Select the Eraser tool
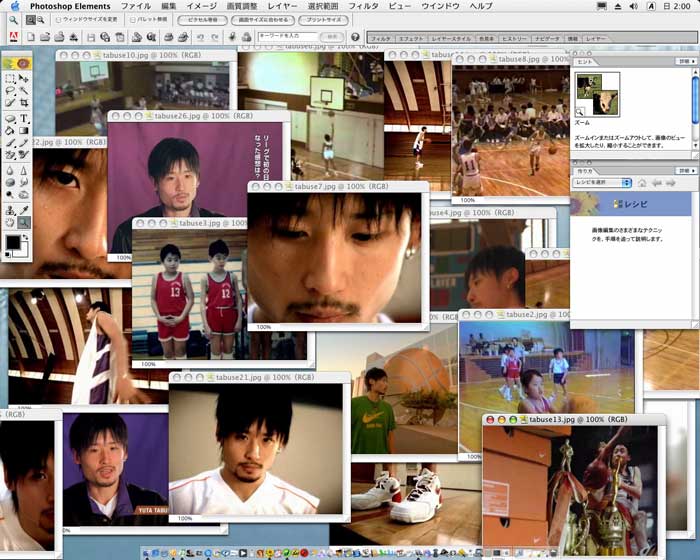Image resolution: width=700 pixels, height=560 pixels. tap(10, 155)
